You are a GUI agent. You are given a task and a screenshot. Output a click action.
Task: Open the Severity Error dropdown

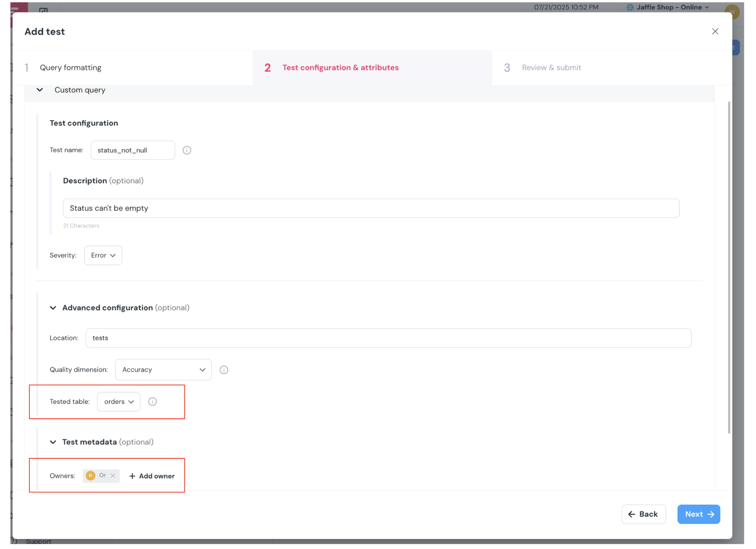(103, 256)
